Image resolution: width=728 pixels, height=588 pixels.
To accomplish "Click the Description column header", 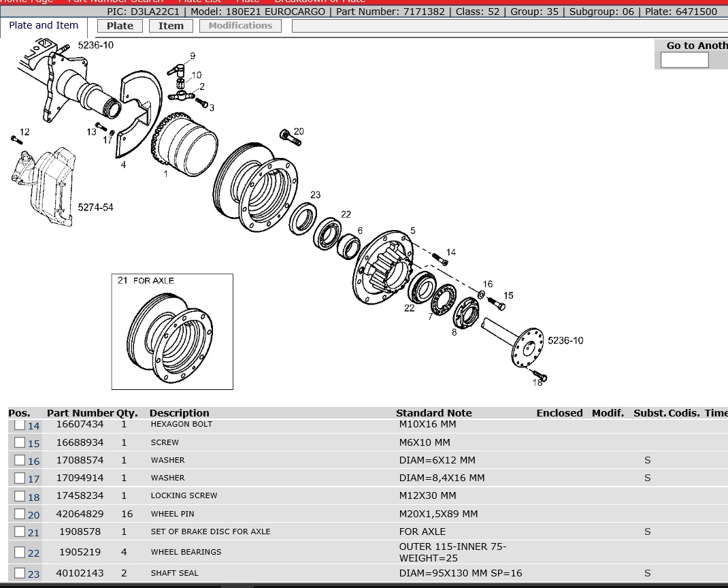I will pos(179,413).
